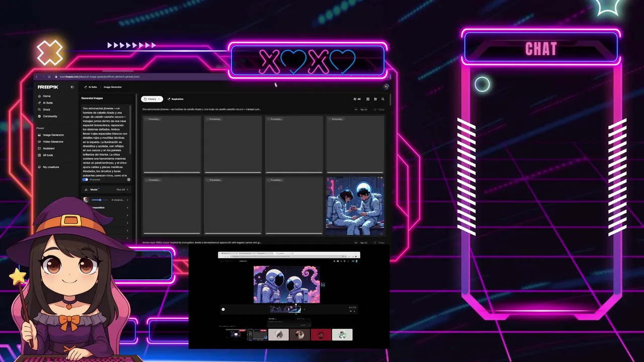
Task: Open the All filter in gallery toolbar
Action: [357, 99]
